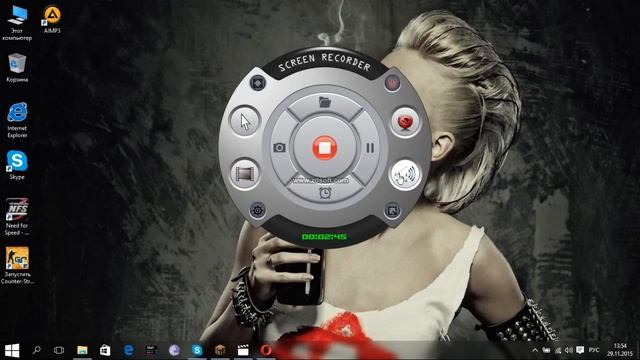The image size is (640, 360).
Task: Click the brown box taskbar icon
Action: click(x=220, y=350)
